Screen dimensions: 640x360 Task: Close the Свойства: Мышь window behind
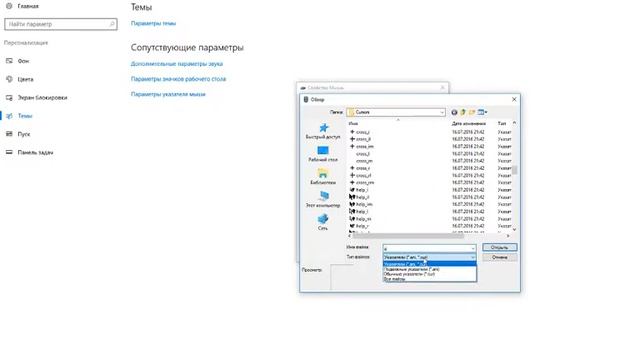click(x=442, y=88)
